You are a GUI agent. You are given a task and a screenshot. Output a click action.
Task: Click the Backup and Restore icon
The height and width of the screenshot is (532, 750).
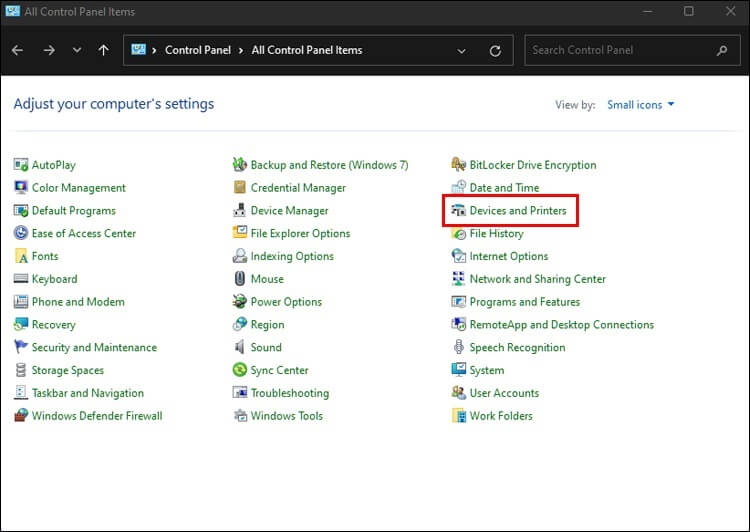pyautogui.click(x=240, y=165)
